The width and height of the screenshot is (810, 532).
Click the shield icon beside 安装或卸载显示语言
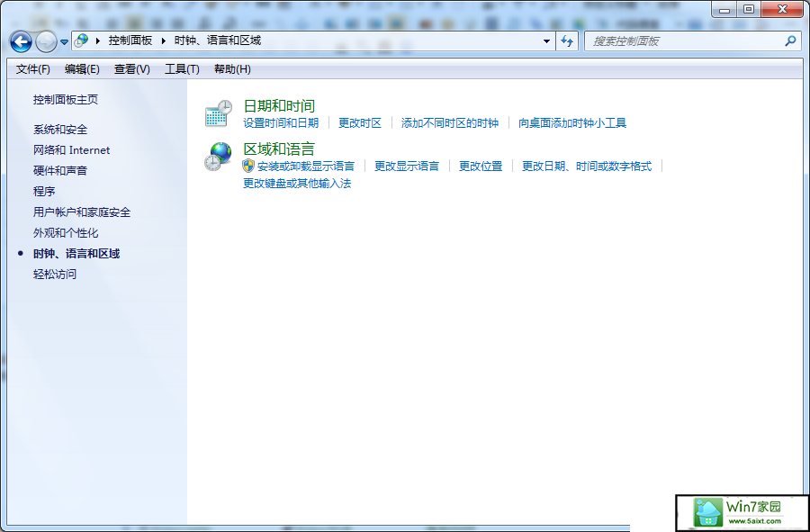pyautogui.click(x=248, y=166)
